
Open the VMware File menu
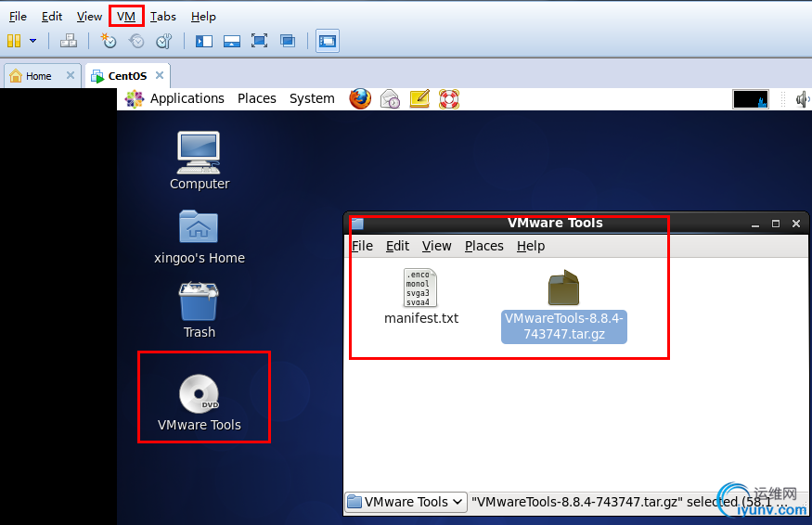tap(18, 17)
